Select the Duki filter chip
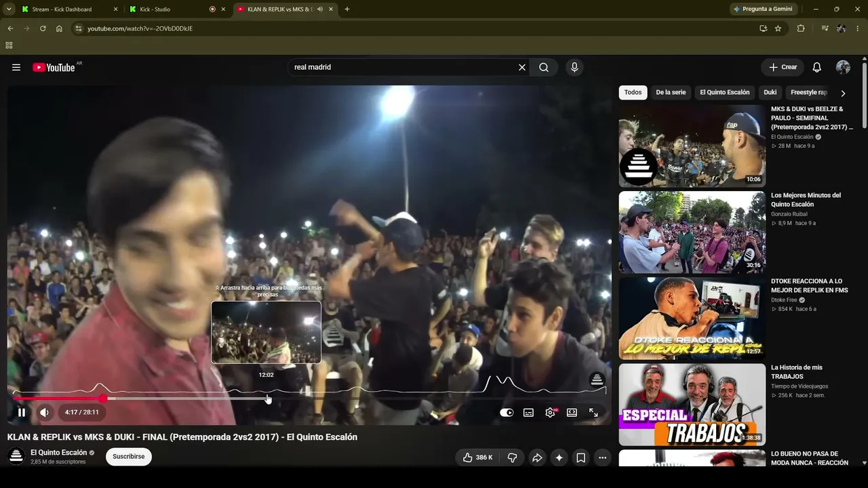Viewport: 868px width, 488px height. click(770, 92)
